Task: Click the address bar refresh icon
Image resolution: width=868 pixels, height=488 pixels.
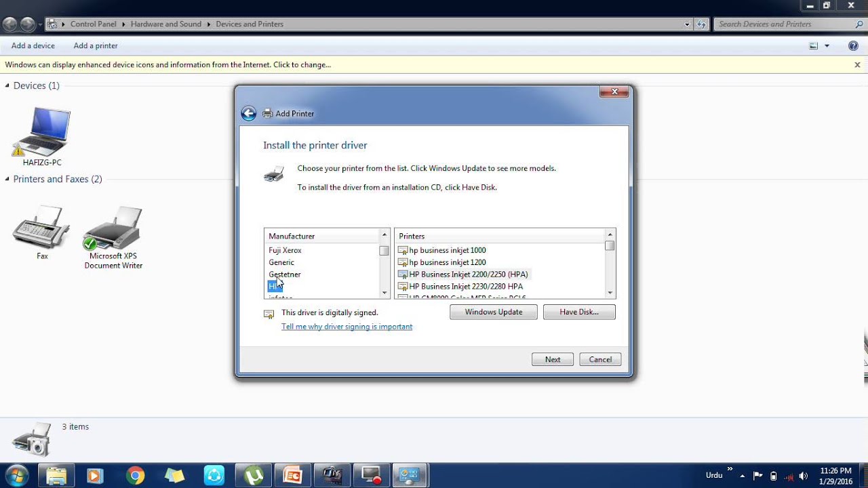Action: [x=703, y=24]
